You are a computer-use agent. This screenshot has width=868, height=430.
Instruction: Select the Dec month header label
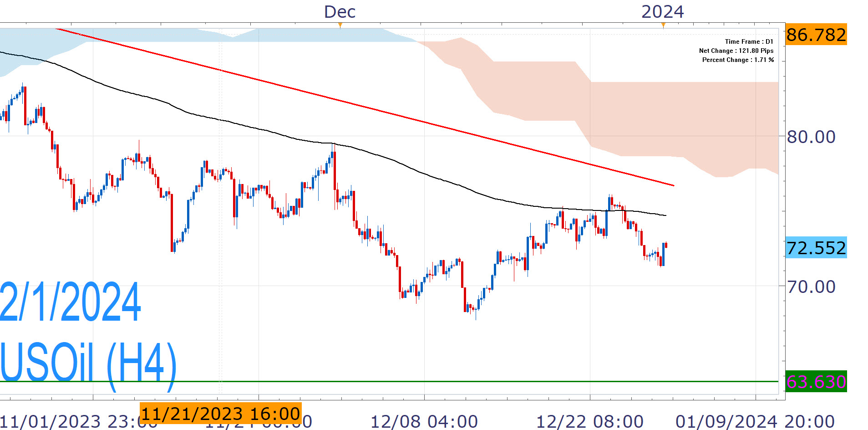pyautogui.click(x=340, y=12)
